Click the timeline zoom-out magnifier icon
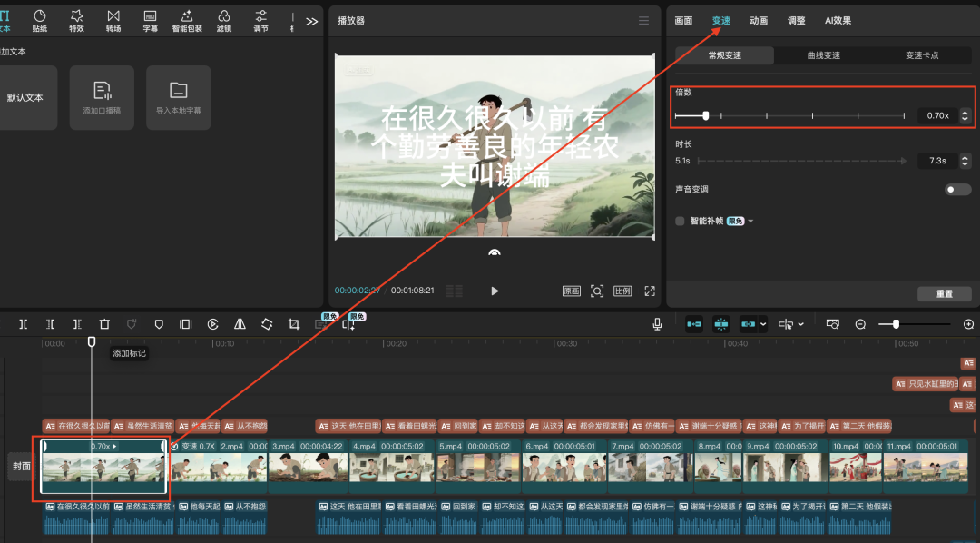The width and height of the screenshot is (980, 543). 860,324
